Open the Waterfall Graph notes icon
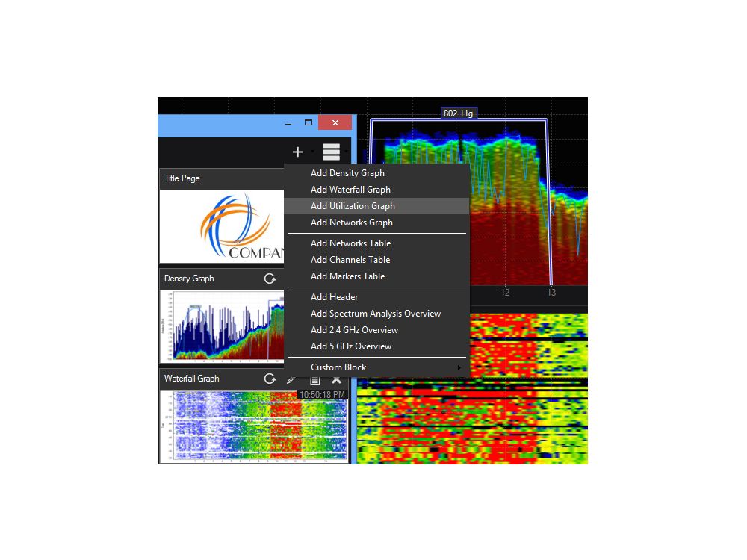Image resolution: width=747 pixels, height=560 pixels. click(x=314, y=380)
